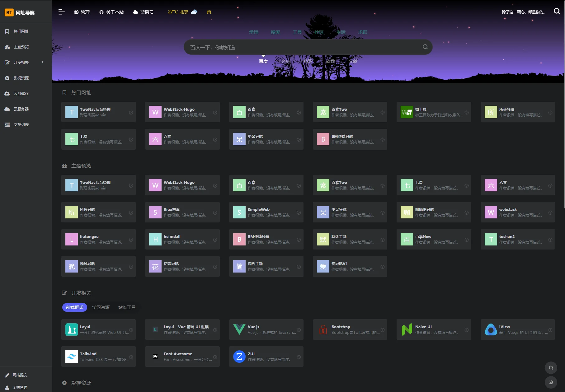Click the Bootstrap card icon
The width and height of the screenshot is (565, 392).
coord(323,329)
